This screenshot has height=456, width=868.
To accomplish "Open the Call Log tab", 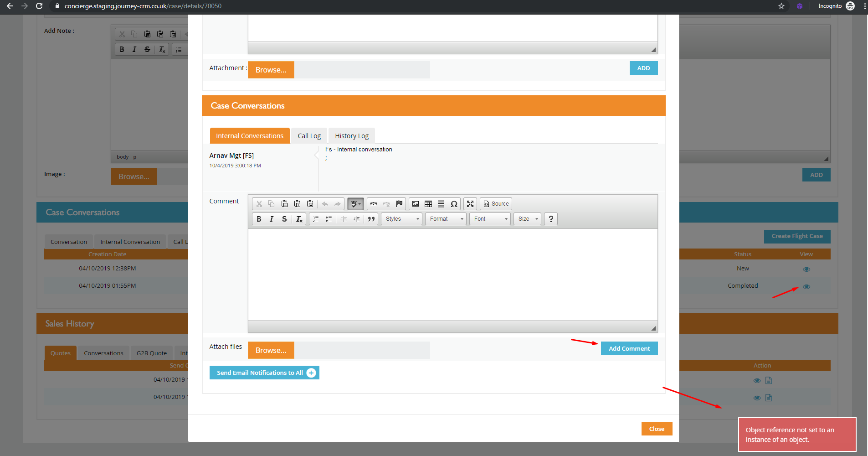I will point(309,136).
